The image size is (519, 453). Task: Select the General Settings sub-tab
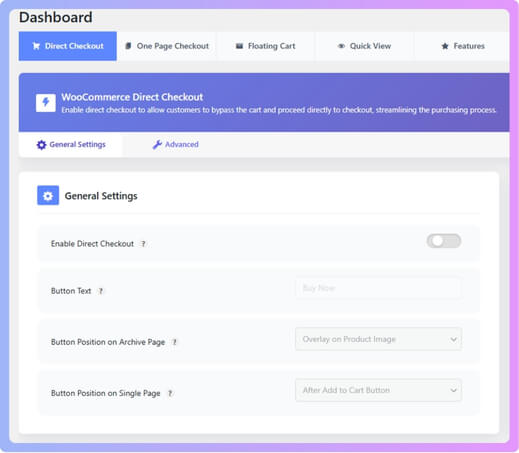tap(71, 145)
